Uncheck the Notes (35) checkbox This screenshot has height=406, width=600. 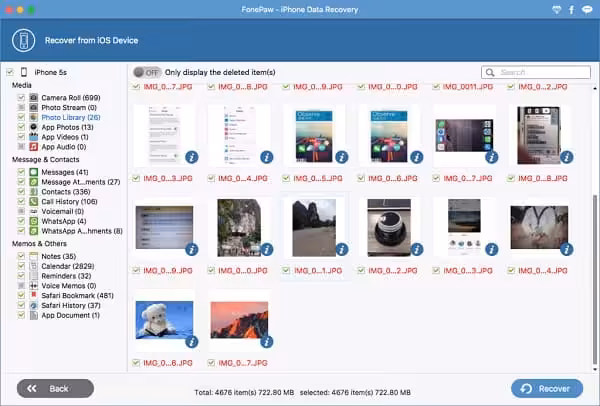21,256
